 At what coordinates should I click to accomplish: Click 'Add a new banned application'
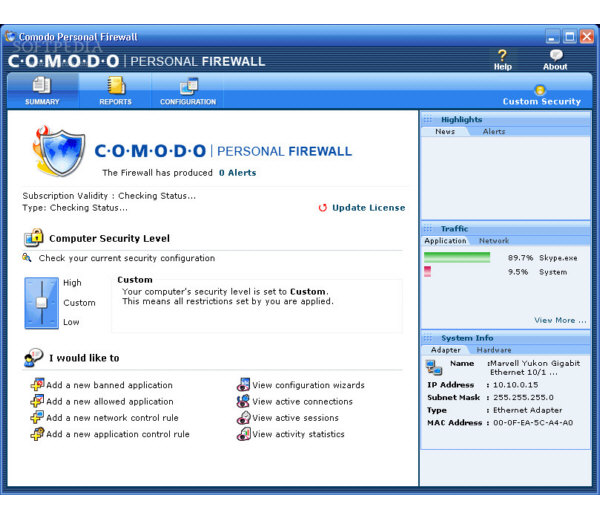click(109, 385)
